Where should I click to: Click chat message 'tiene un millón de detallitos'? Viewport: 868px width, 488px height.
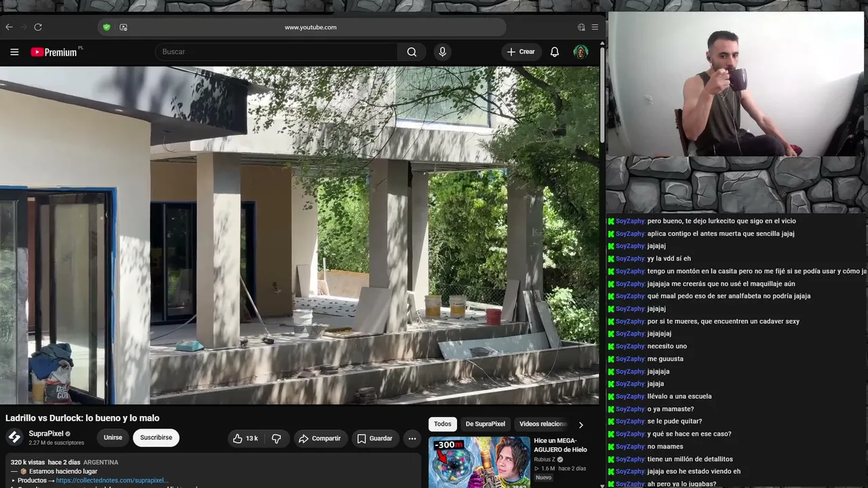click(690, 460)
